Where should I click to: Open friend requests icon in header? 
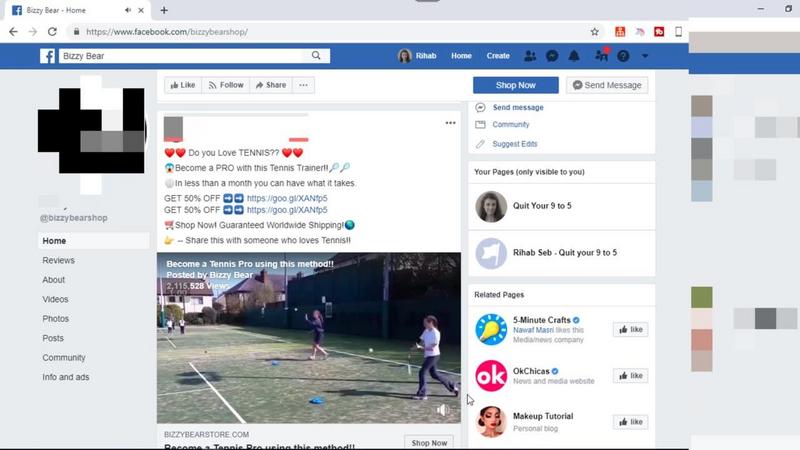tap(530, 56)
